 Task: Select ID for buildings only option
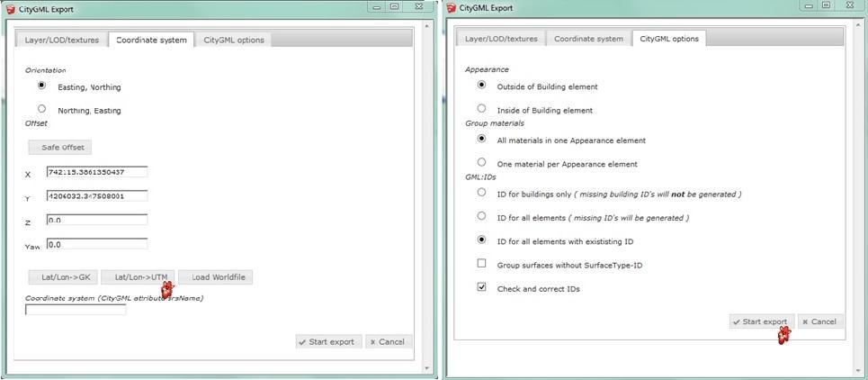click(x=481, y=193)
